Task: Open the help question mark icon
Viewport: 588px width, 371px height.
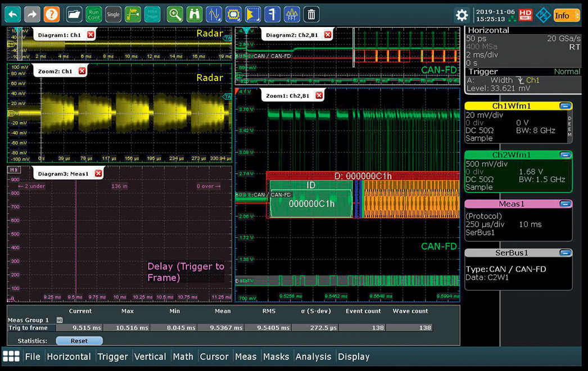Action: point(51,15)
